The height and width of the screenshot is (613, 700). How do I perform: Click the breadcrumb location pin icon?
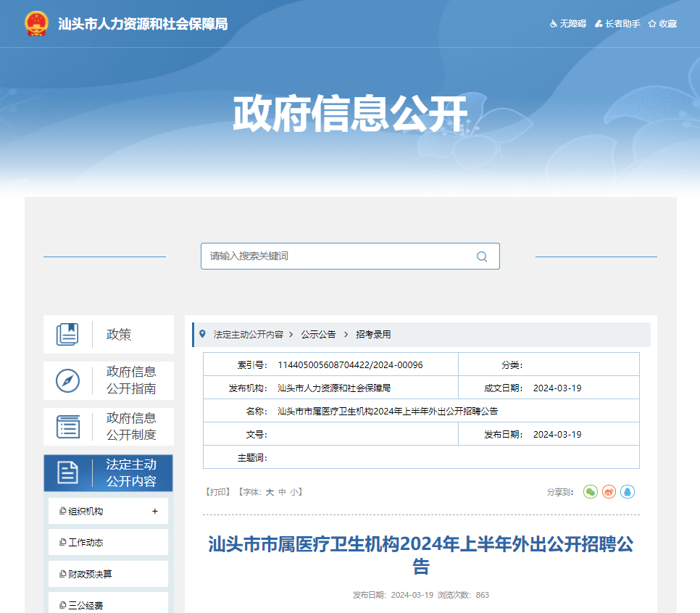click(x=202, y=334)
